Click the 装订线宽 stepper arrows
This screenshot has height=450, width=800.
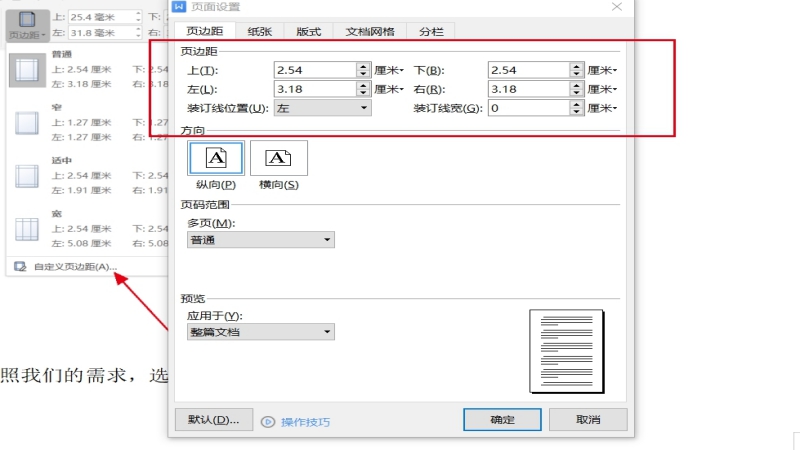[577, 108]
